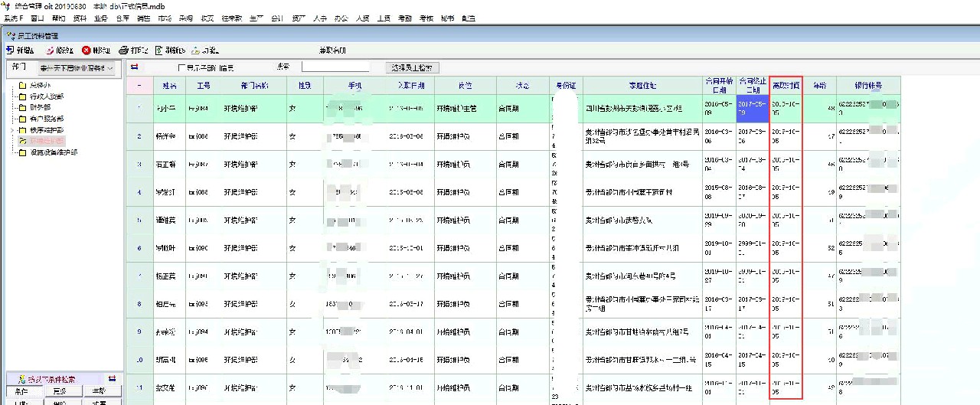980x405 pixels.
Task: Click the pin icon left of the checkbox
Action: coord(134,67)
